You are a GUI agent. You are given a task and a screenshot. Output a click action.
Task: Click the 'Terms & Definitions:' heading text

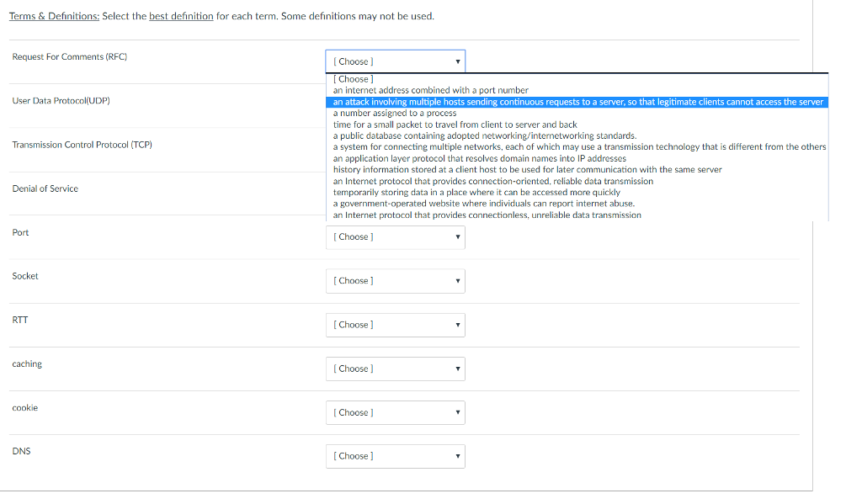55,16
